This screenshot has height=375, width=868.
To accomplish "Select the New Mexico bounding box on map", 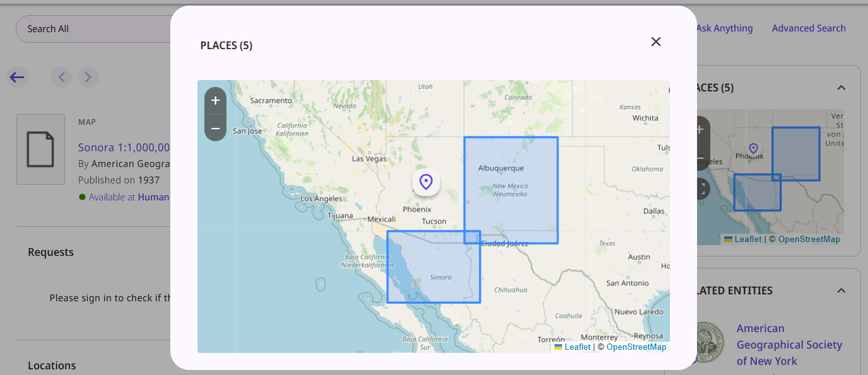I will 511,189.
